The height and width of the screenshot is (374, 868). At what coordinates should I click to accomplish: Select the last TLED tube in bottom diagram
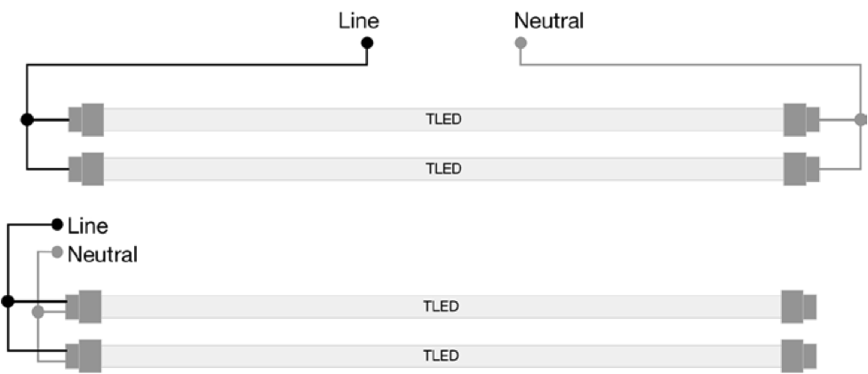click(x=442, y=355)
